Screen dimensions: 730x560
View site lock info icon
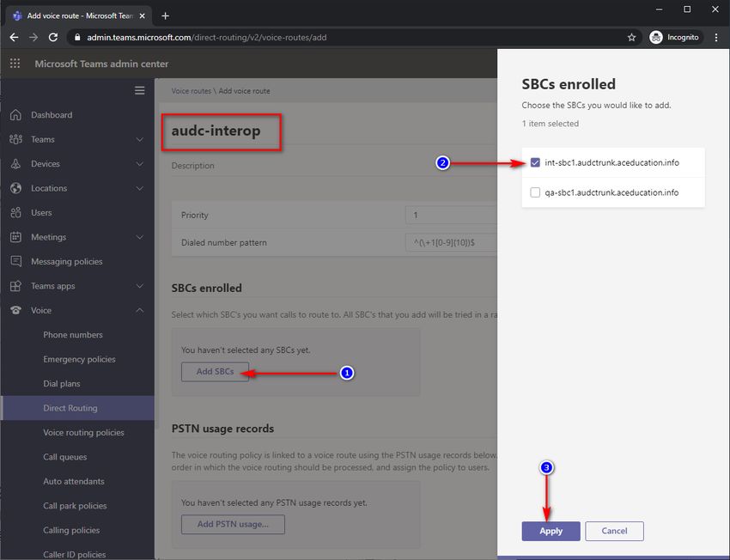(x=77, y=37)
